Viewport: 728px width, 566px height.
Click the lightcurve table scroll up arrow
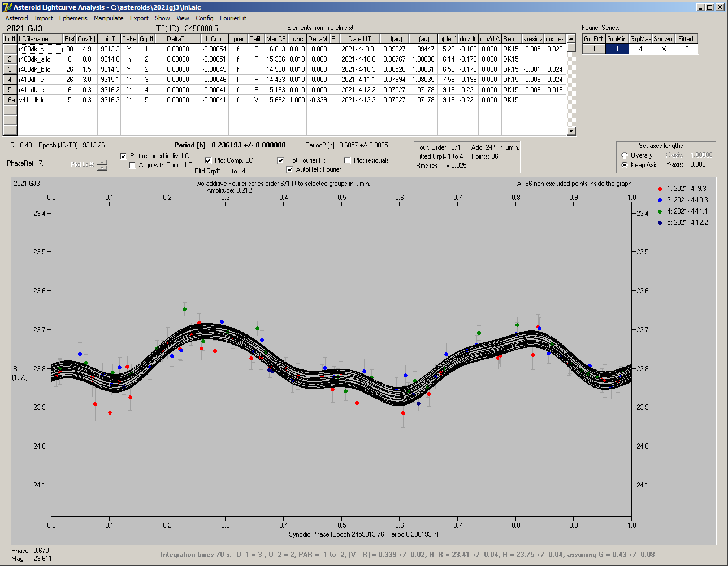tap(571, 38)
